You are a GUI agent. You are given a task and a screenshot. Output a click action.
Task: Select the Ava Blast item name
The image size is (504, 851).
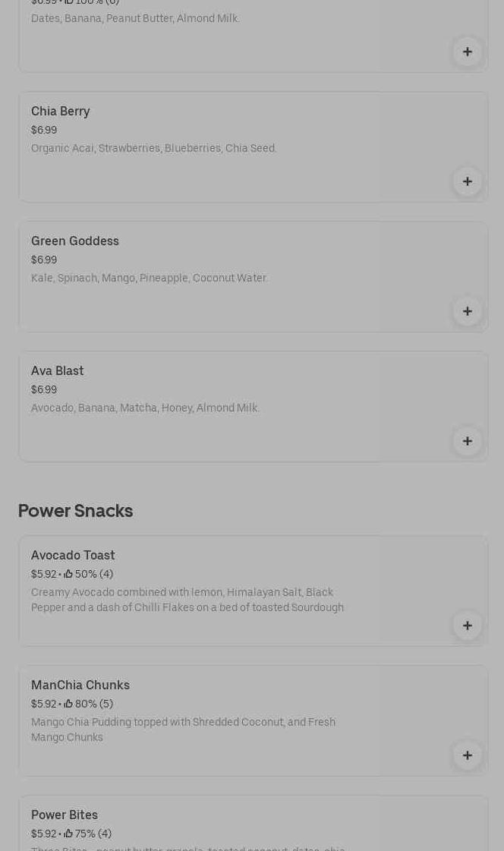pyautogui.click(x=58, y=371)
